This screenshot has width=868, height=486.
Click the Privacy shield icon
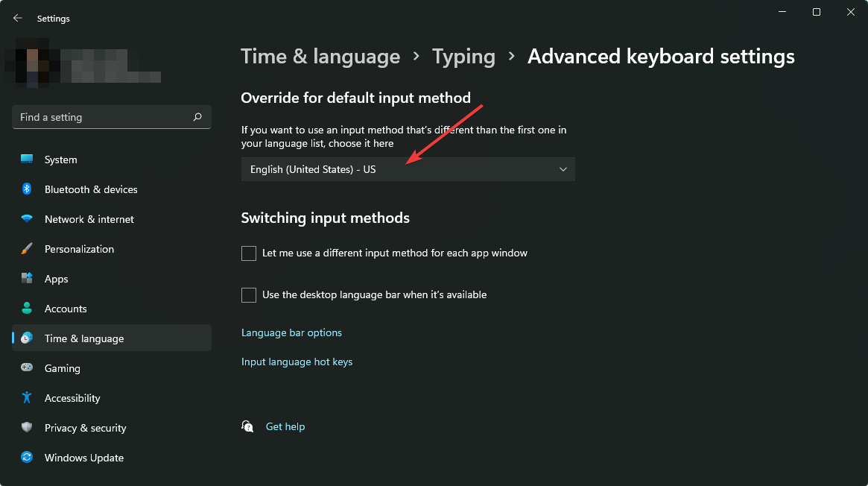pos(27,427)
